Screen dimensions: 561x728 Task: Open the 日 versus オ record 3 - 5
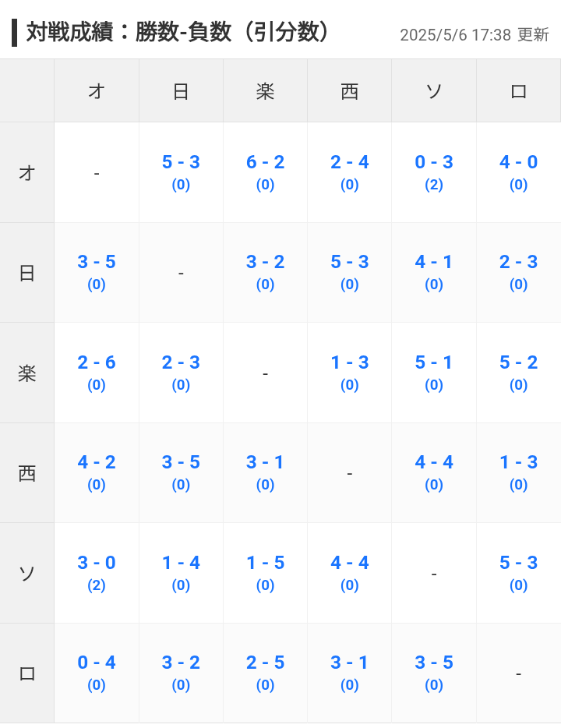click(x=97, y=271)
